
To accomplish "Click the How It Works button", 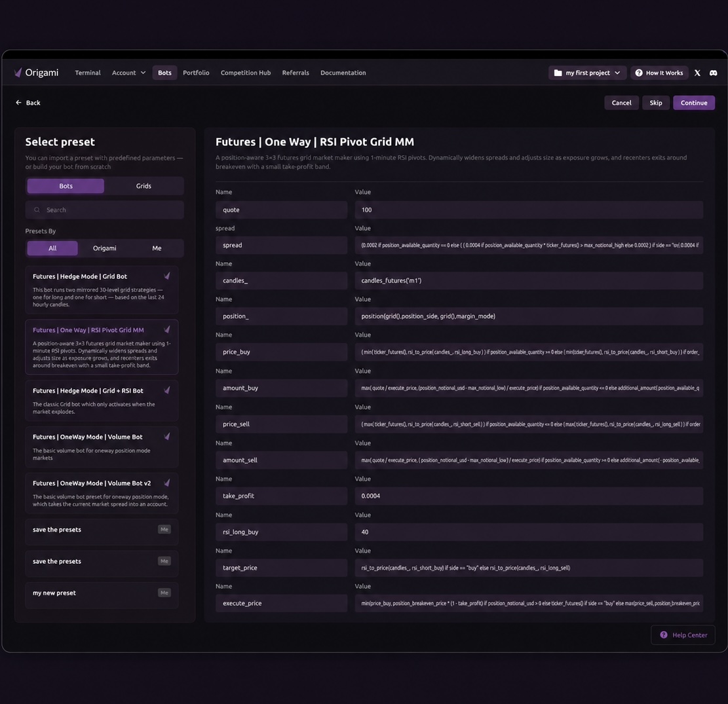I will tap(659, 73).
